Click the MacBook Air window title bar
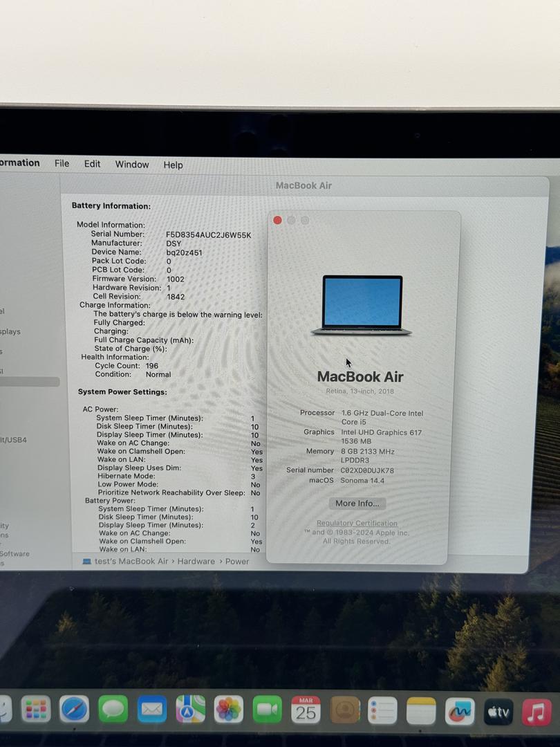 304,186
